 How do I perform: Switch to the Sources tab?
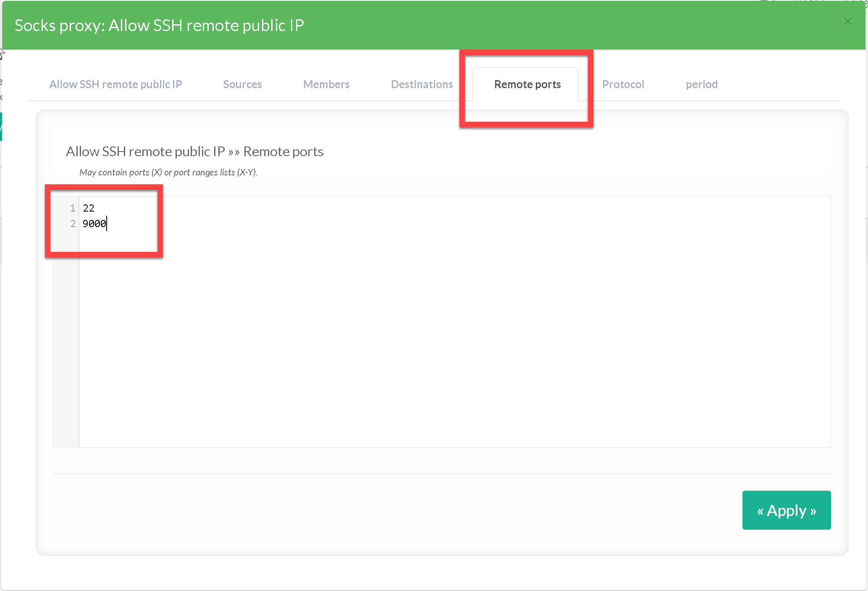tap(242, 84)
